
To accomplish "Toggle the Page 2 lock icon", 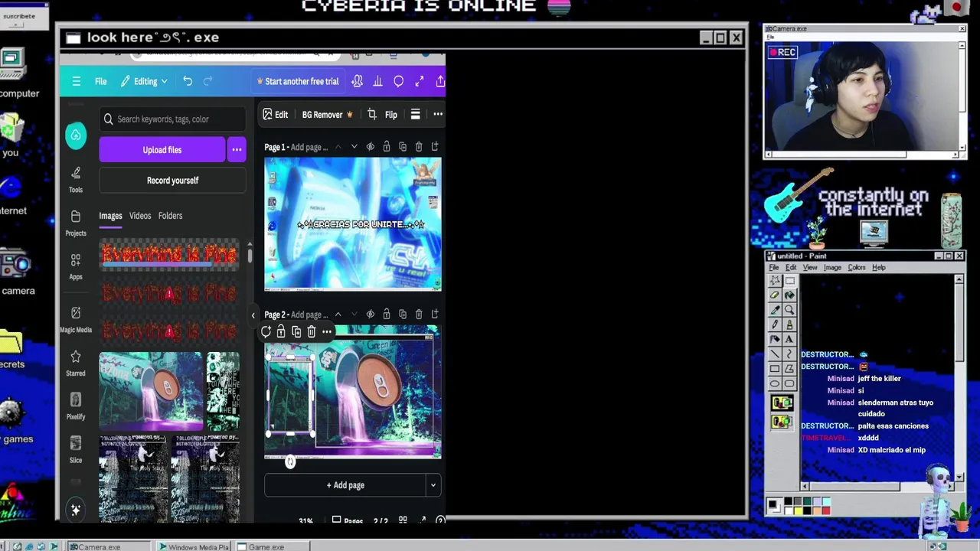I will 387,314.
